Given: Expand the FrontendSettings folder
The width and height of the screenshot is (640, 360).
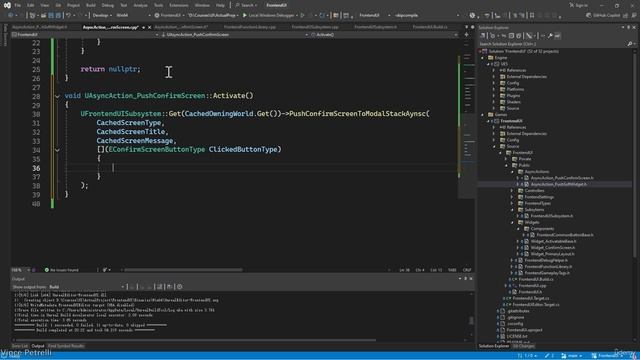Looking at the screenshot, I should [512, 197].
